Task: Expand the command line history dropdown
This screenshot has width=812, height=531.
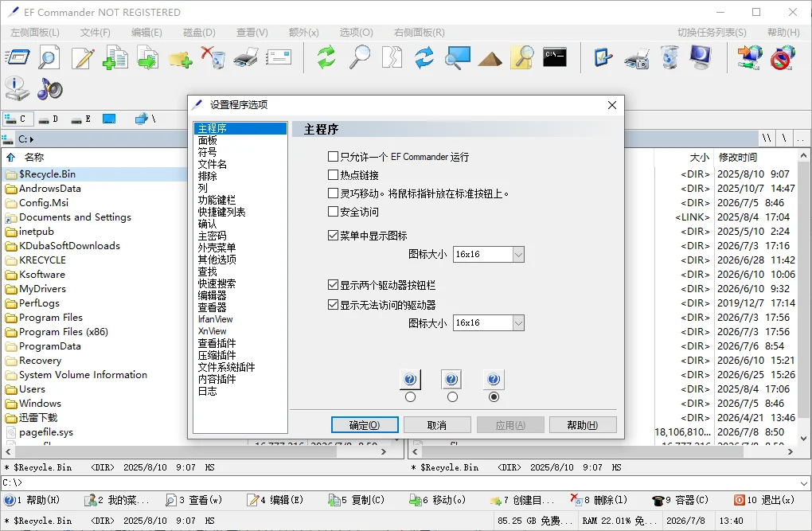Action: click(804, 483)
